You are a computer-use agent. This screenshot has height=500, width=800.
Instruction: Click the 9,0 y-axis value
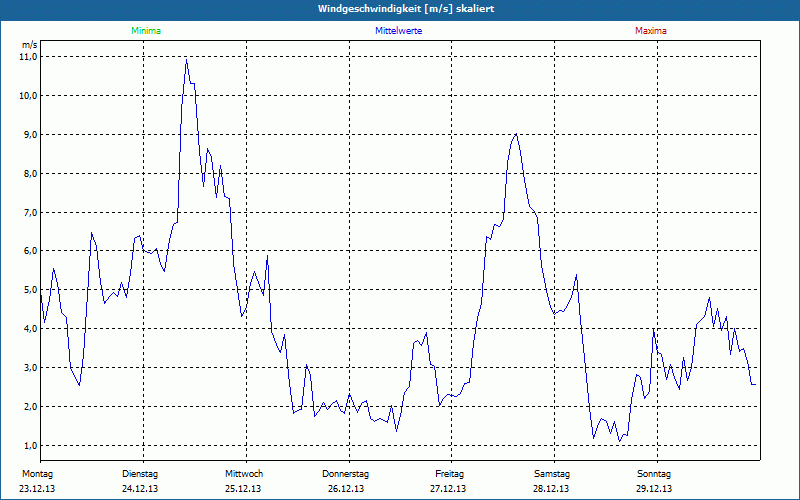(x=30, y=135)
